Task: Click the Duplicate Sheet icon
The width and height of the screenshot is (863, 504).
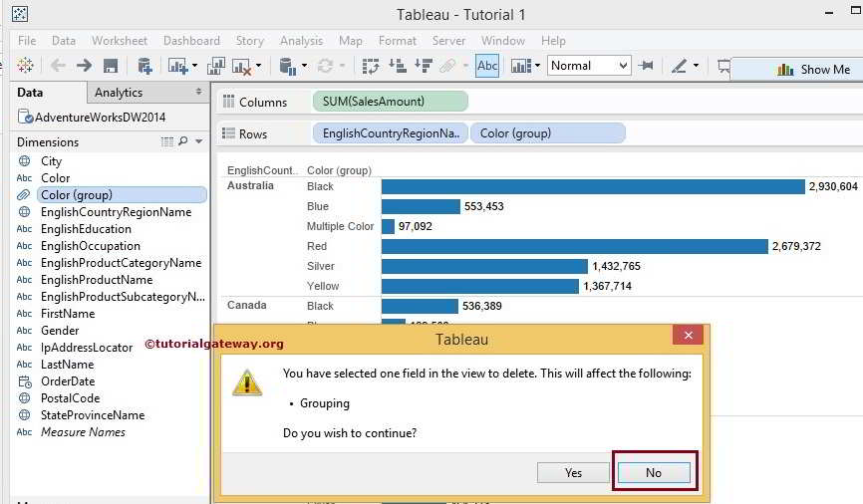Action: (x=215, y=66)
